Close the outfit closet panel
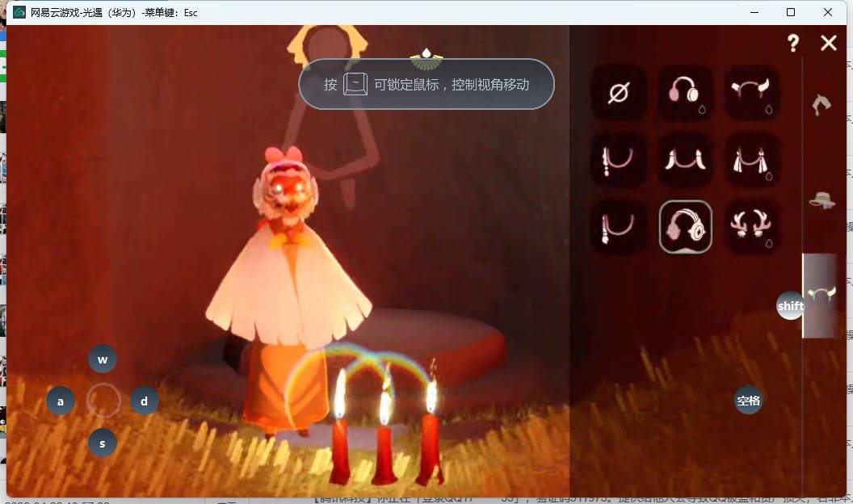Image resolution: width=853 pixels, height=504 pixels. 829,43
